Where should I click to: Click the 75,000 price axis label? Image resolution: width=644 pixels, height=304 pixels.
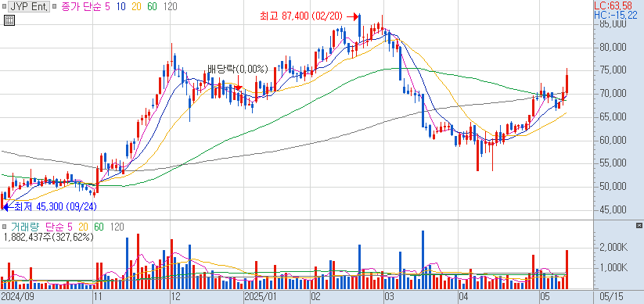tap(613, 70)
